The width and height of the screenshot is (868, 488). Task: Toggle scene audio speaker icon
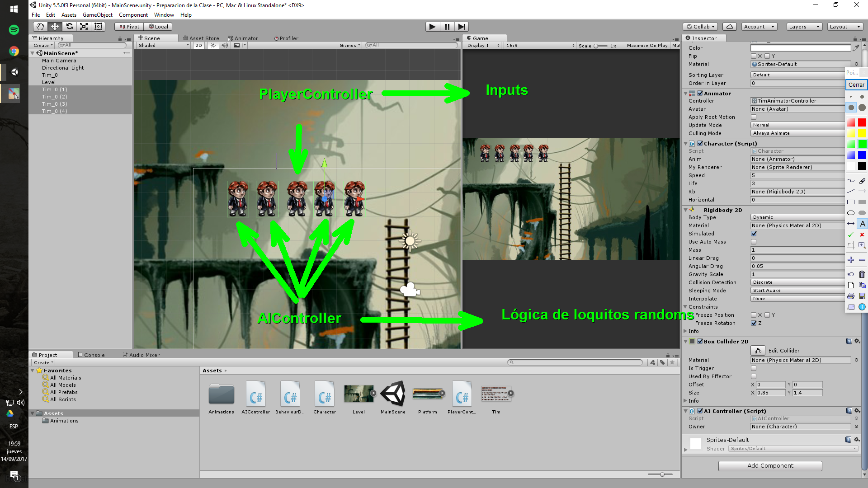[x=225, y=45]
